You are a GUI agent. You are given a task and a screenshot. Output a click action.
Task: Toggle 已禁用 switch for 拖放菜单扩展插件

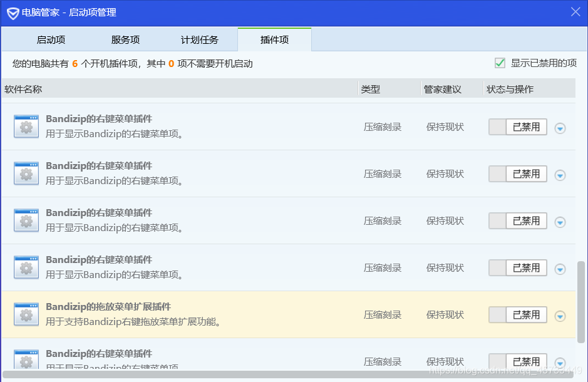point(517,315)
